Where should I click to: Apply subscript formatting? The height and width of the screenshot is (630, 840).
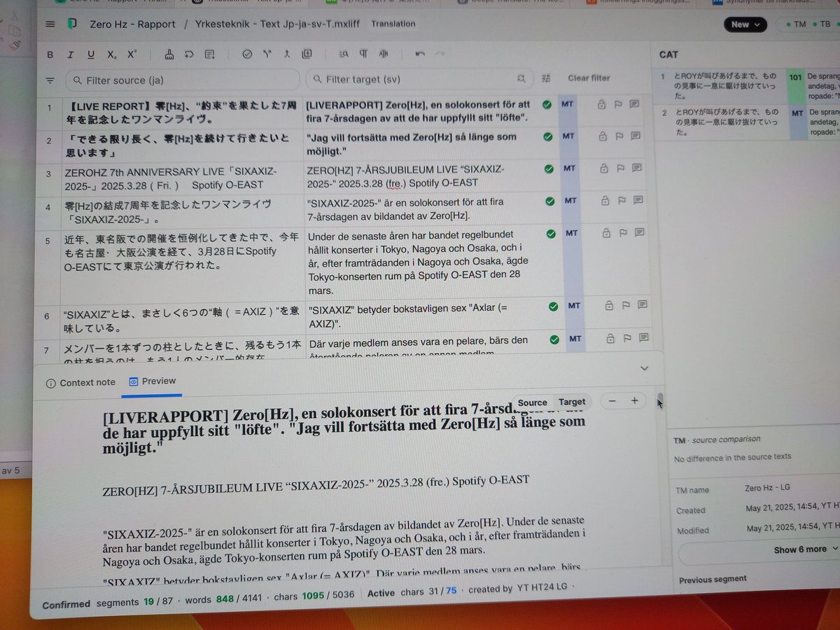pos(111,55)
